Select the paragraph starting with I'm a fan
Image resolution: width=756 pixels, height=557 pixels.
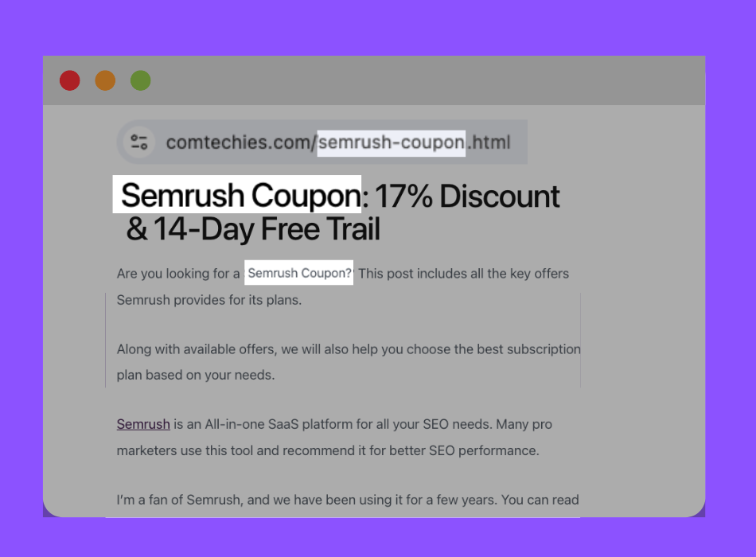[x=348, y=499]
